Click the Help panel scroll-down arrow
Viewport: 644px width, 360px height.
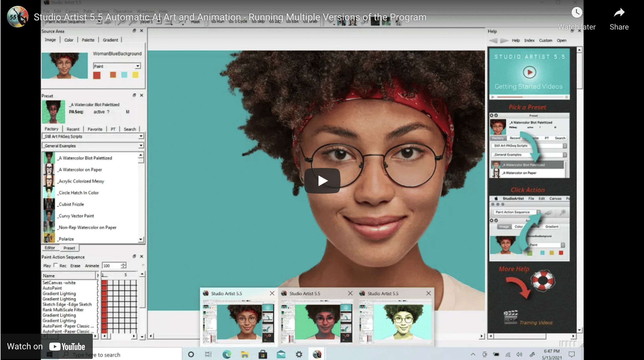pyautogui.click(x=579, y=330)
